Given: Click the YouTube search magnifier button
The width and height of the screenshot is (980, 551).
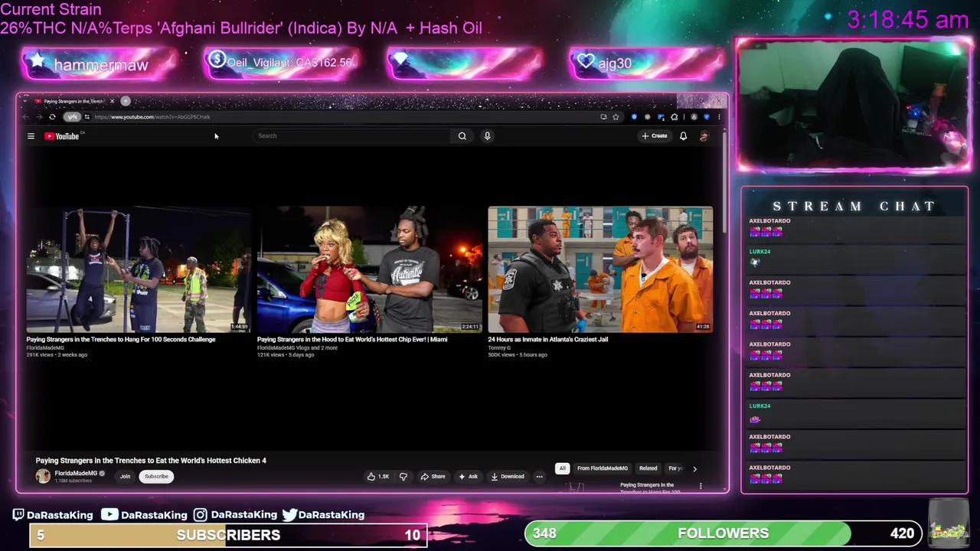Looking at the screenshot, I should (462, 136).
